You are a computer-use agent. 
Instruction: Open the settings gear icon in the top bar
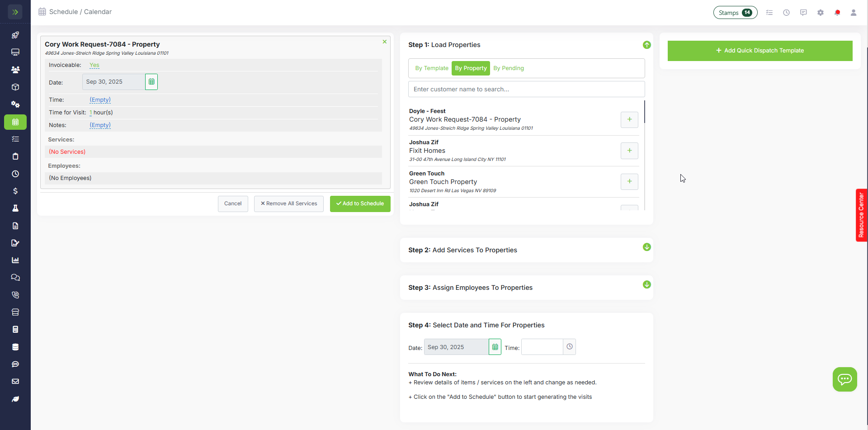click(x=821, y=13)
